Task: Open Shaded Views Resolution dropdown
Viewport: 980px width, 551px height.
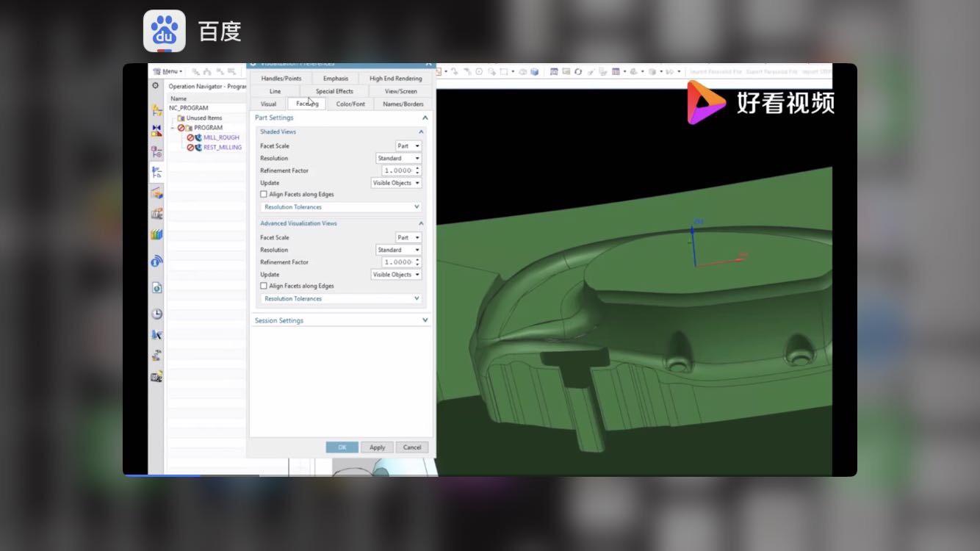Action: point(399,159)
